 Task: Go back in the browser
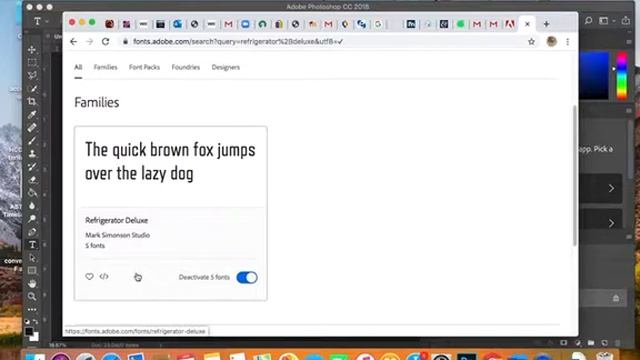coord(73,42)
